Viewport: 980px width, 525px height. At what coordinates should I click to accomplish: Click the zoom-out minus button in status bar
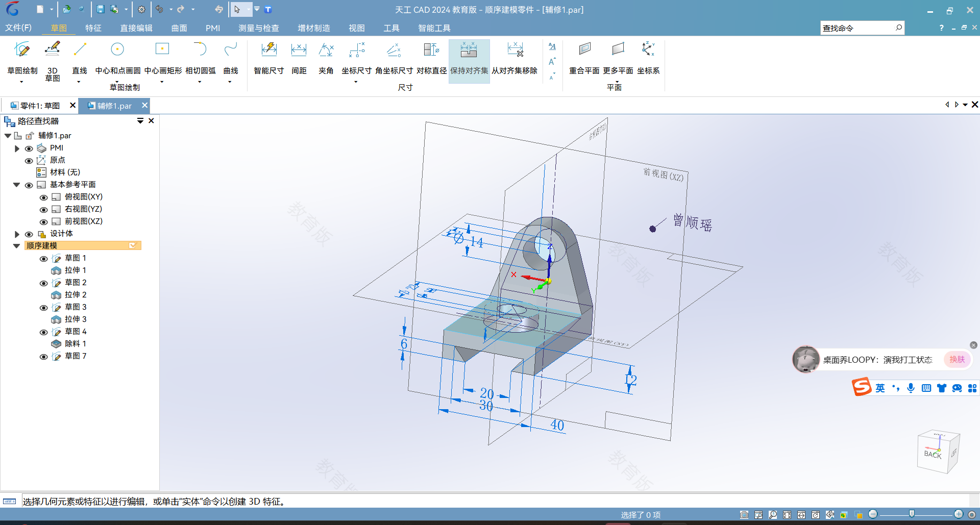873,514
